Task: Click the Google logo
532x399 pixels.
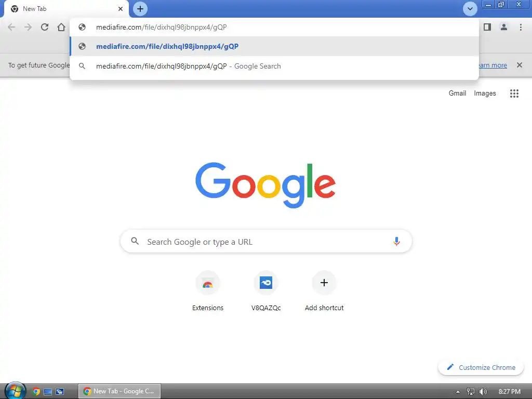Action: 265,185
